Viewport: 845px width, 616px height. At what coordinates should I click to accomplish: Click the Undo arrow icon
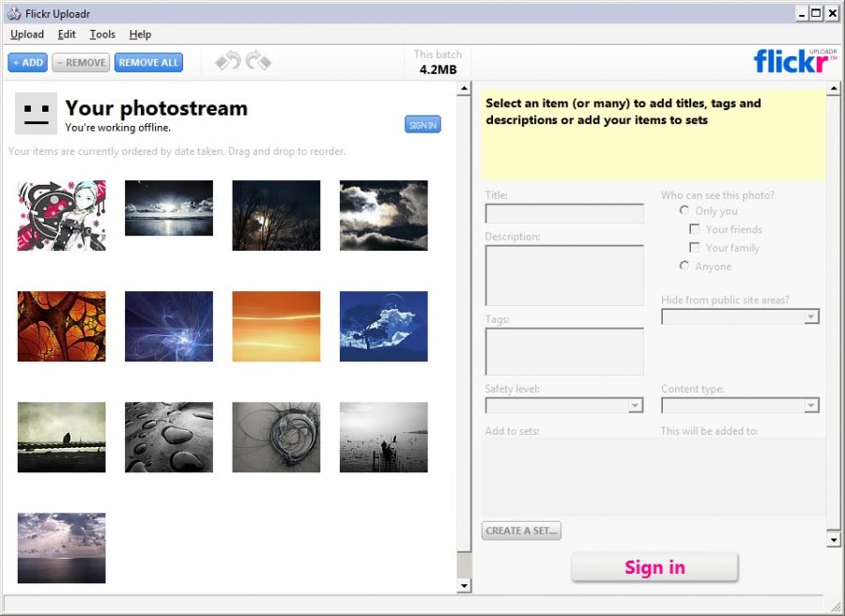pyautogui.click(x=228, y=60)
